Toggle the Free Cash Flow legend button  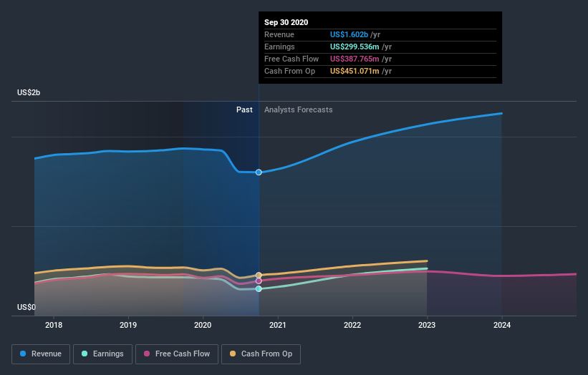click(x=177, y=354)
